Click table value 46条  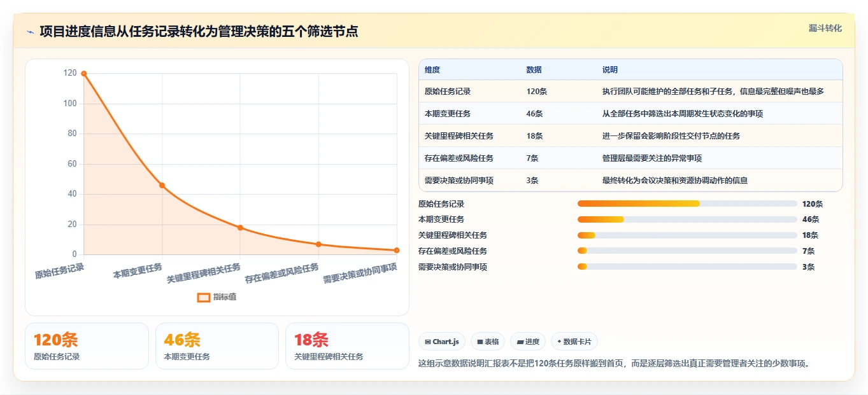pos(535,114)
